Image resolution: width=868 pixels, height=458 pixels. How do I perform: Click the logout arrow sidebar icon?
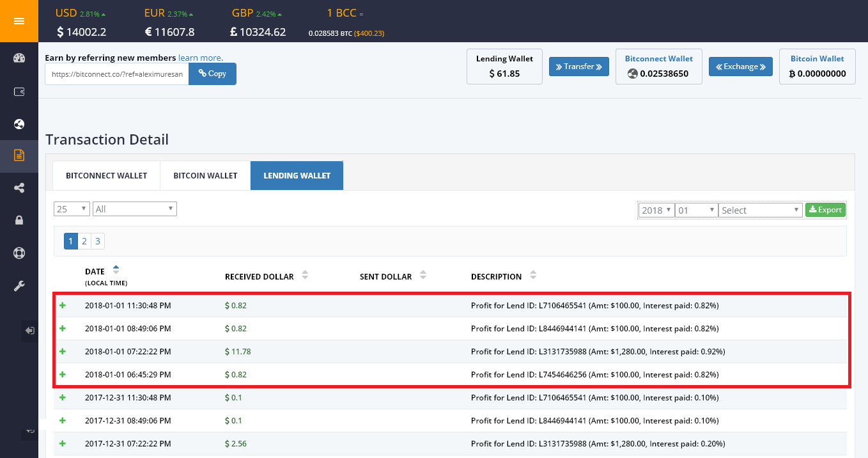[30, 331]
